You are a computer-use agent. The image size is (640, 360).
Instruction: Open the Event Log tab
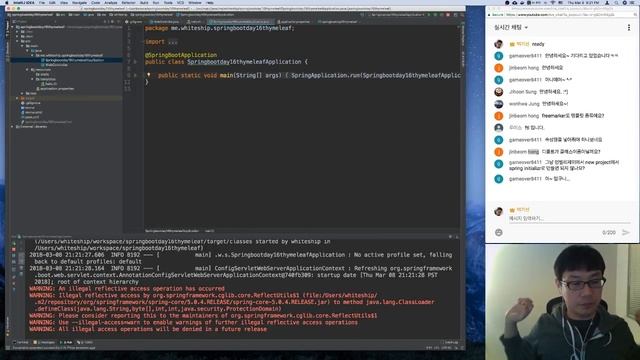tap(451, 342)
